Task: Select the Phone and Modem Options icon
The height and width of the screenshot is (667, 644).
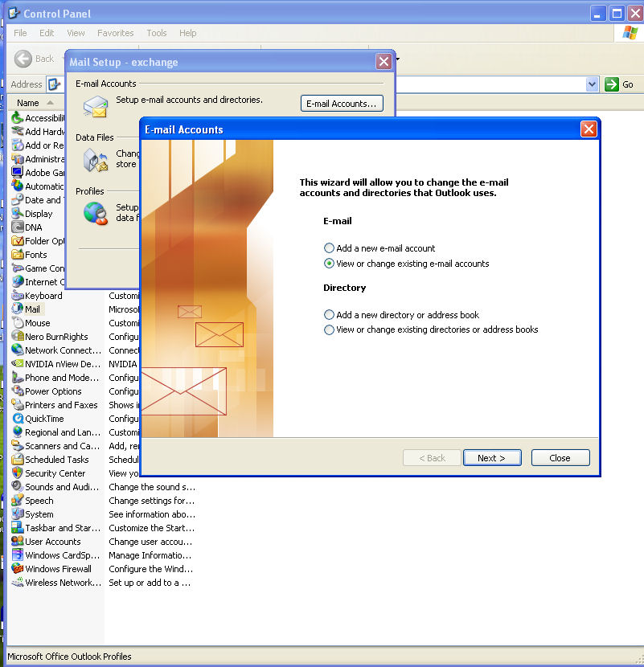Action: point(18,378)
